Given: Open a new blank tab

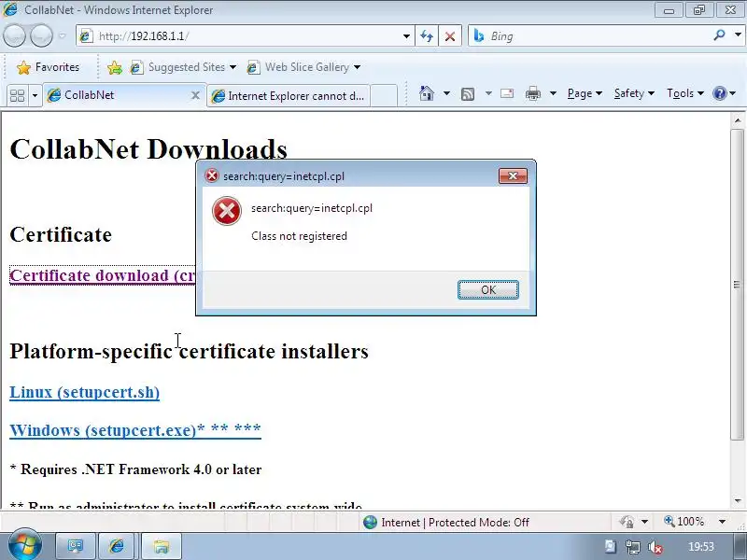Looking at the screenshot, I should tap(384, 96).
